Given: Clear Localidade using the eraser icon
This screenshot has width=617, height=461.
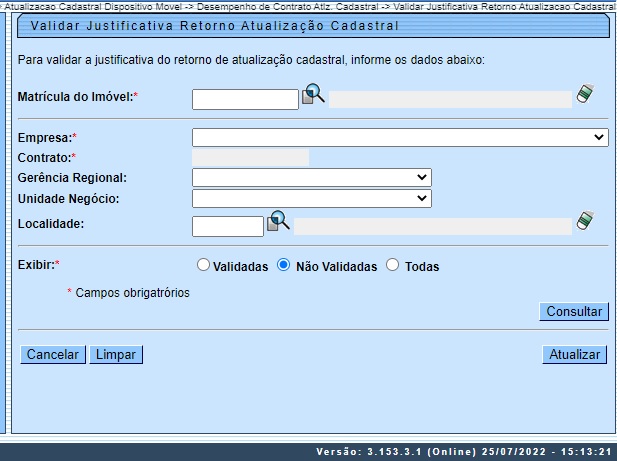Looking at the screenshot, I should coord(585,222).
